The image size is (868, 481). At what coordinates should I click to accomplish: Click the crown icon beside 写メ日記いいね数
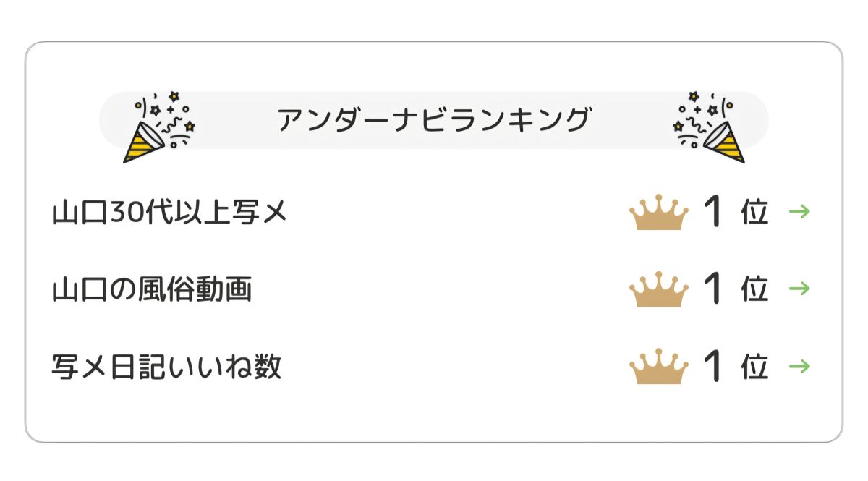pyautogui.click(x=658, y=367)
